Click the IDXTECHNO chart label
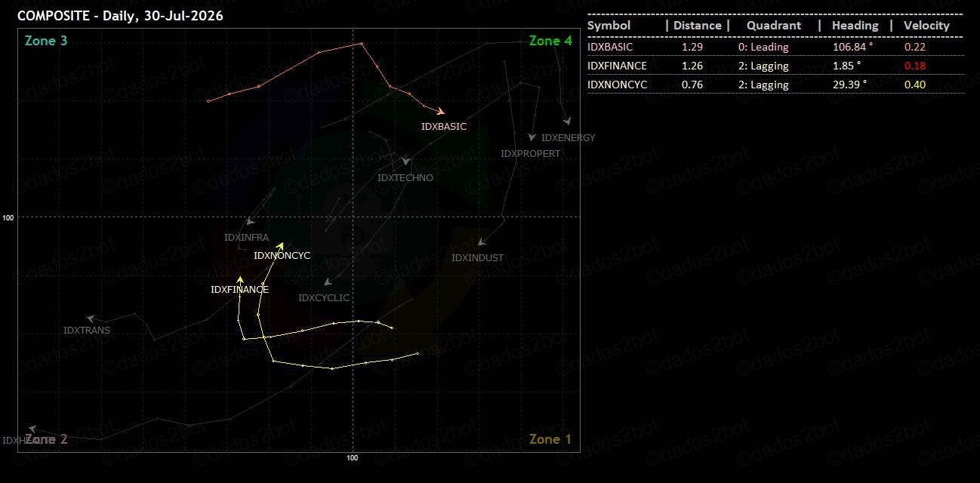The image size is (980, 483). coord(405,178)
